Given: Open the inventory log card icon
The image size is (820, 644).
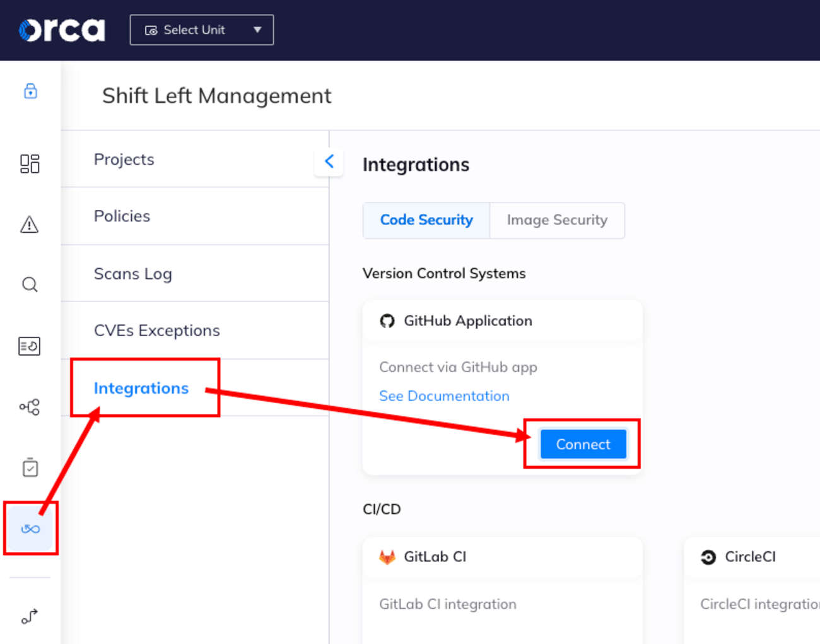Looking at the screenshot, I should [x=30, y=346].
